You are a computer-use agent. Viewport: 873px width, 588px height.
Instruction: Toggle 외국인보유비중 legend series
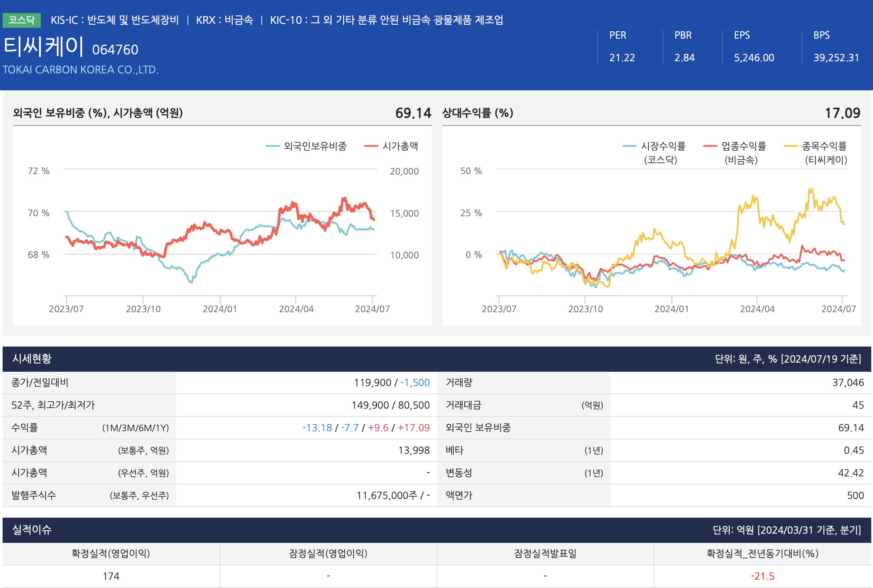(314, 146)
